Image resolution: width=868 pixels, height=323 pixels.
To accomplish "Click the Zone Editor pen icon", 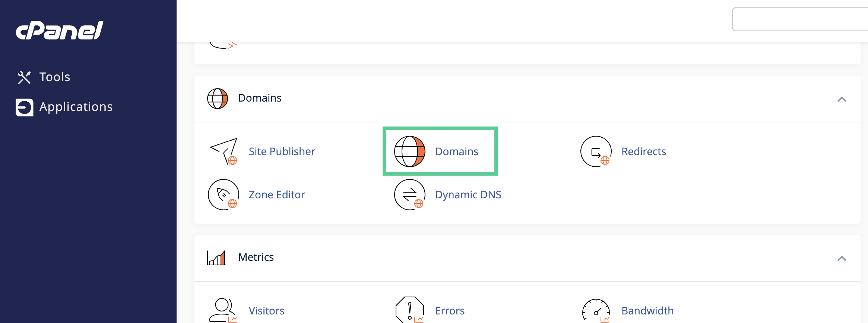I will [224, 195].
